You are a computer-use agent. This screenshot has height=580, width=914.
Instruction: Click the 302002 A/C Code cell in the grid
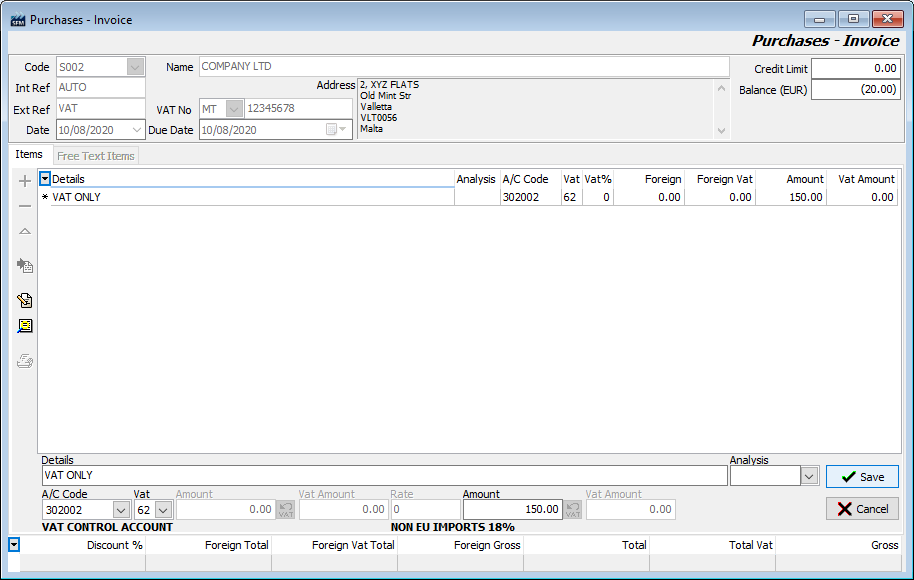[530, 197]
